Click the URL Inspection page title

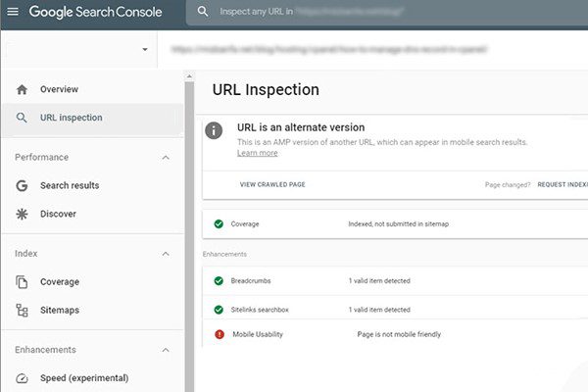click(266, 90)
